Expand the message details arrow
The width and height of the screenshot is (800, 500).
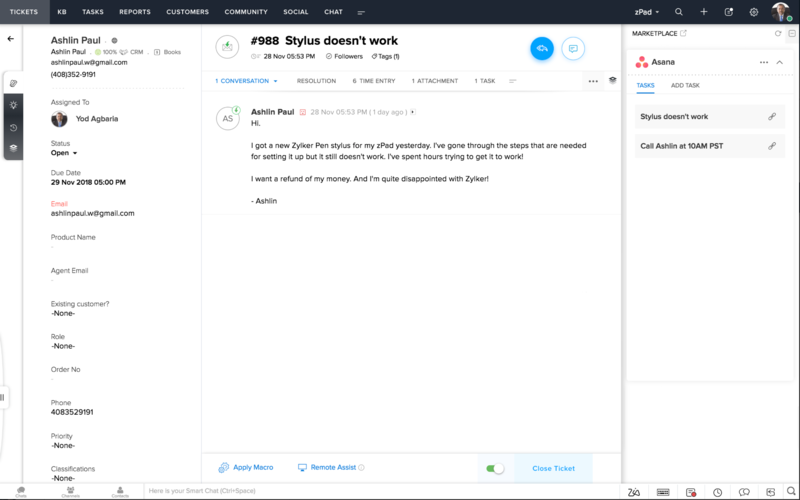click(413, 112)
